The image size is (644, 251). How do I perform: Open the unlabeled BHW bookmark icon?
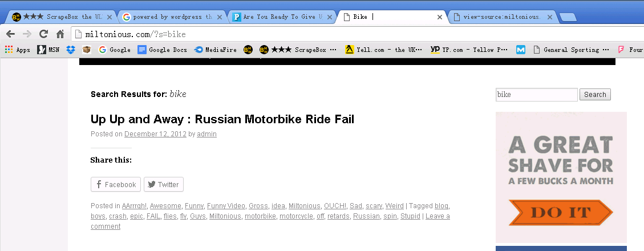click(x=248, y=50)
